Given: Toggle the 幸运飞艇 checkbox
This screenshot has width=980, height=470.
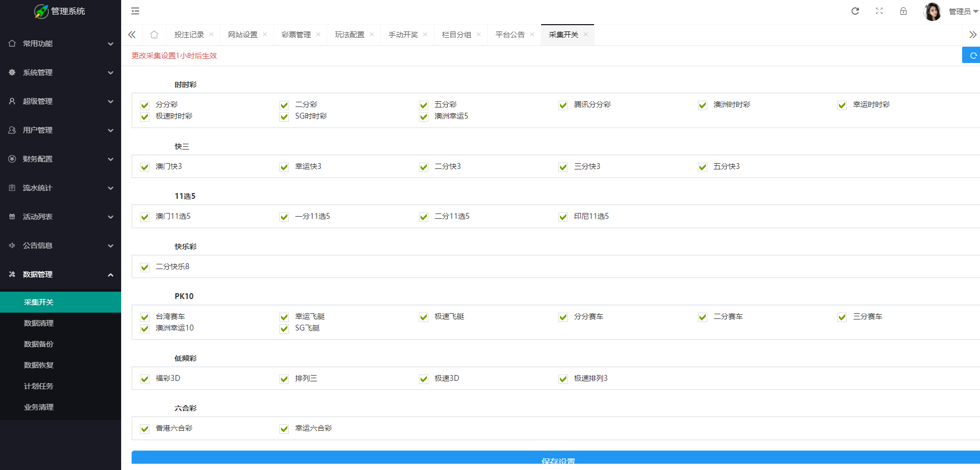Looking at the screenshot, I should (x=284, y=317).
